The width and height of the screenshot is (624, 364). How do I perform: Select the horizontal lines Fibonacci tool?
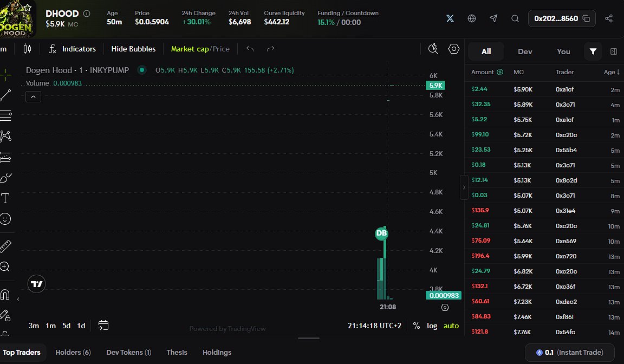pyautogui.click(x=5, y=116)
